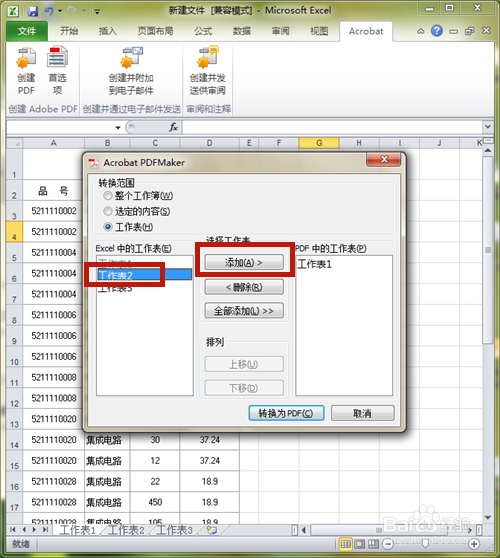Switch to the Acrobat ribbon tab
The width and height of the screenshot is (500, 558).
click(366, 31)
